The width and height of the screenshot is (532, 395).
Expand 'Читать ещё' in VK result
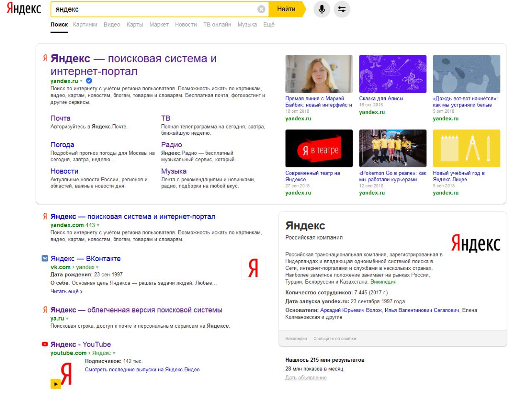point(66,291)
